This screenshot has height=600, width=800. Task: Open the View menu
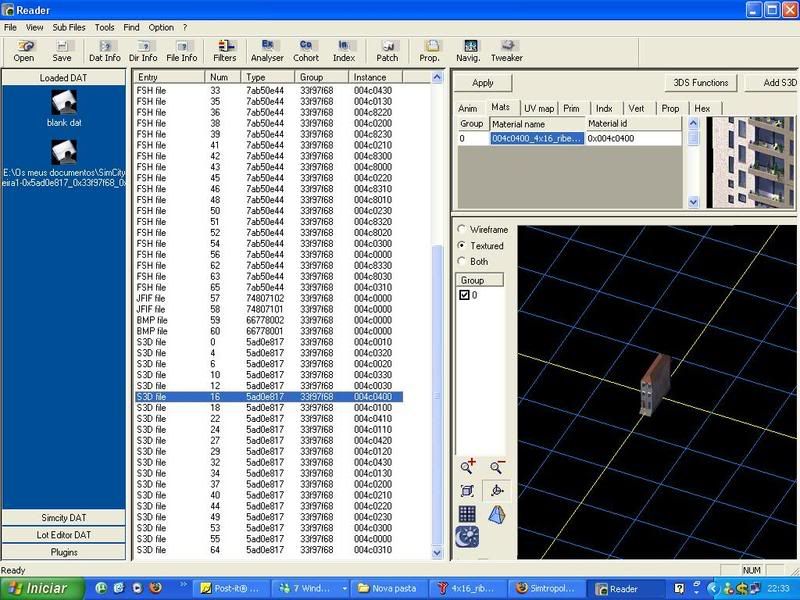pyautogui.click(x=34, y=28)
